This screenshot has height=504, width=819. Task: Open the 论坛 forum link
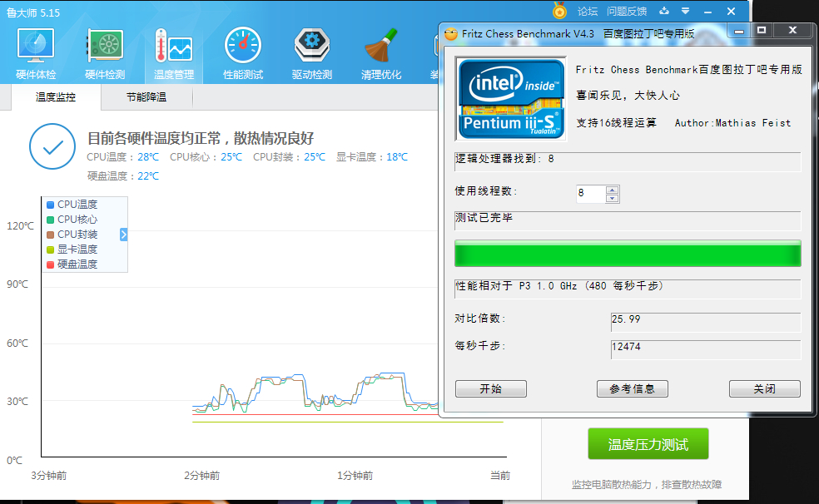coord(587,12)
